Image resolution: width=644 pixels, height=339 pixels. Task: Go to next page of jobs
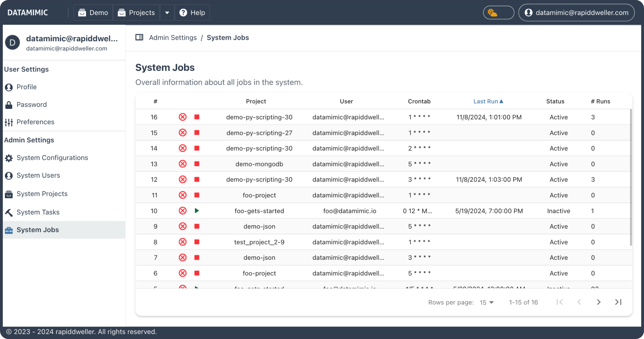pos(599,302)
